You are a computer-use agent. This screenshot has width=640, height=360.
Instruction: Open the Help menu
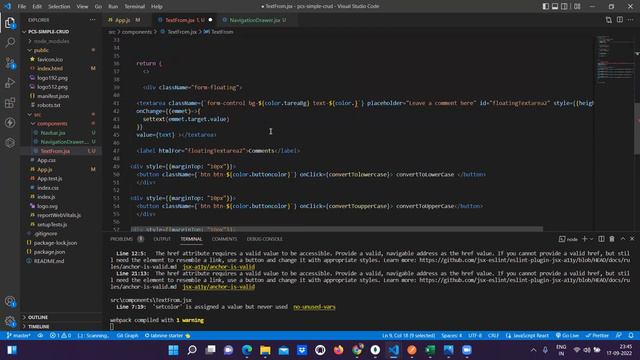coord(157,7)
